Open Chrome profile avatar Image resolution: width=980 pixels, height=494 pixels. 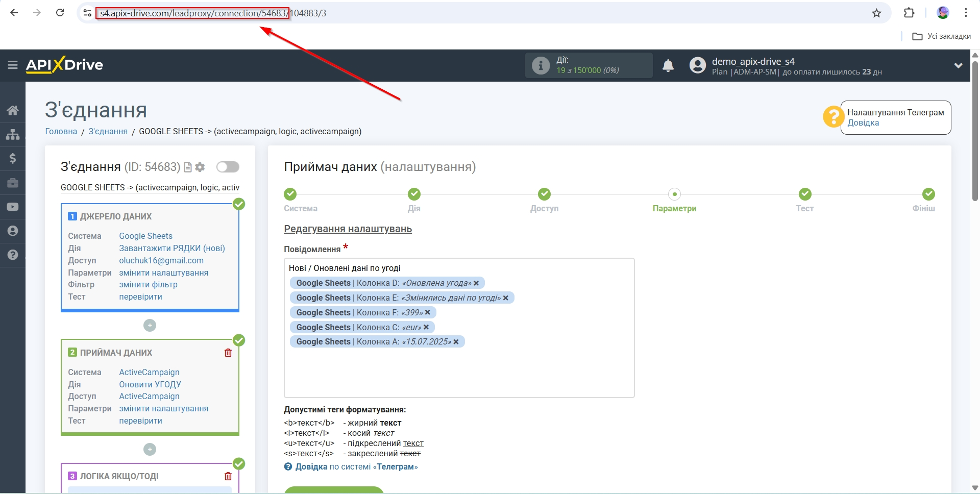coord(943,13)
